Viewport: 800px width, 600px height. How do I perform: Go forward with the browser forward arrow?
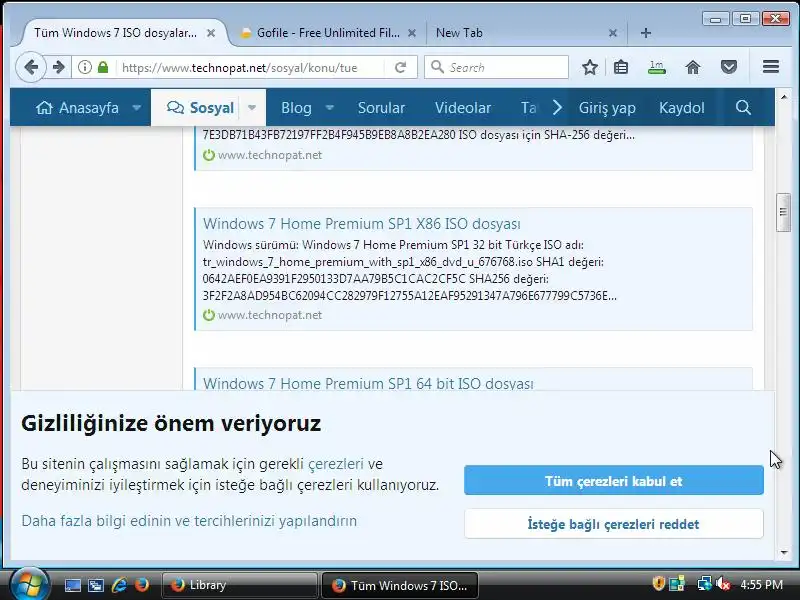[x=58, y=67]
